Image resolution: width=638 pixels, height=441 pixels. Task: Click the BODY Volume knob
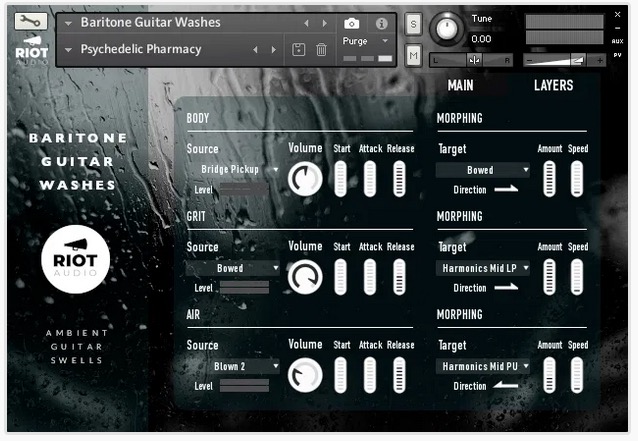tap(305, 179)
